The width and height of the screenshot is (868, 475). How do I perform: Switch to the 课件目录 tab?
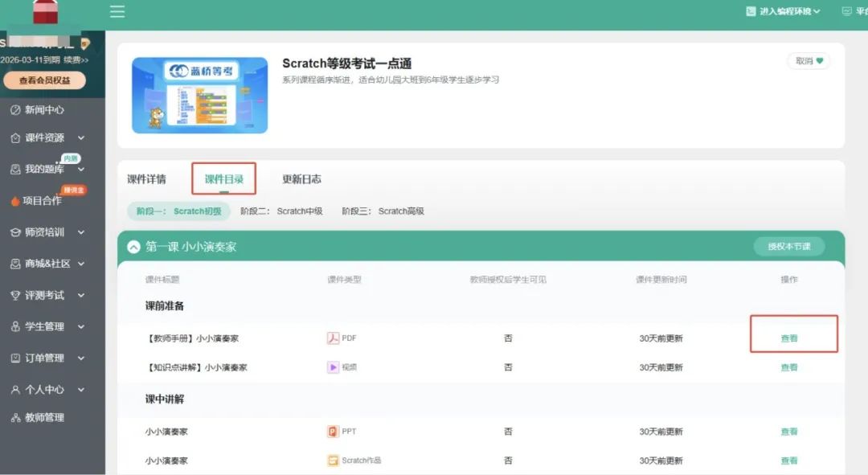[223, 178]
